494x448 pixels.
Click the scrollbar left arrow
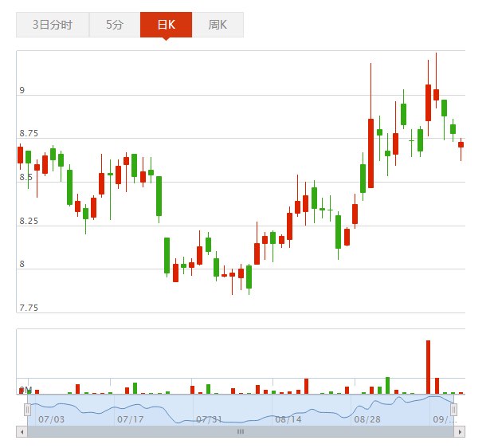point(22,431)
